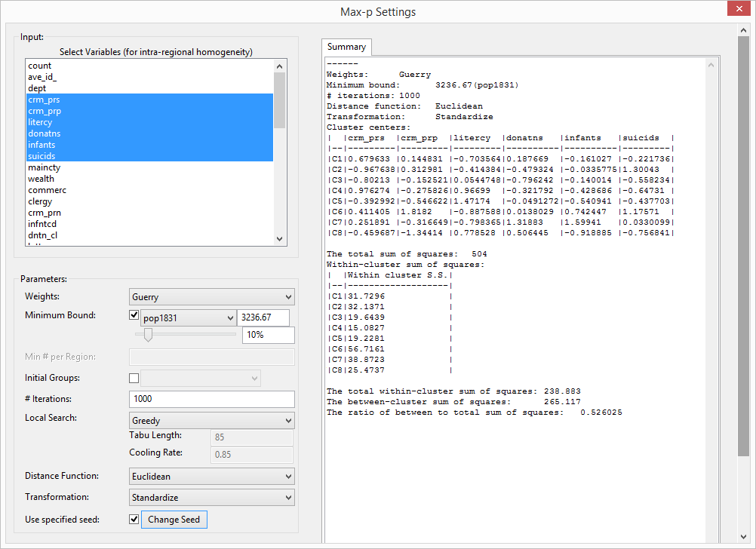Image resolution: width=756 pixels, height=549 pixels.
Task: Edit the minimum bound value 3236.67
Action: click(x=263, y=317)
